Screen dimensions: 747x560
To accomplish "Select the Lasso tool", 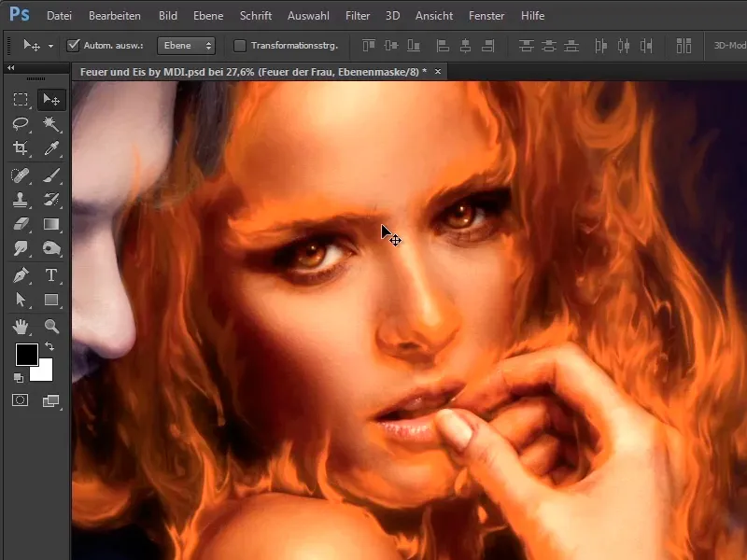I will [20, 124].
